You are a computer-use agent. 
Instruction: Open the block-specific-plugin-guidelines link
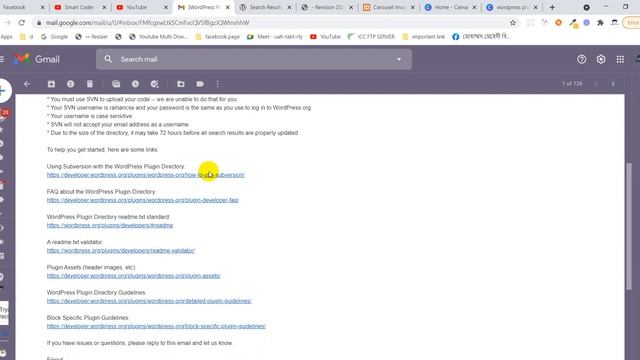(156, 326)
